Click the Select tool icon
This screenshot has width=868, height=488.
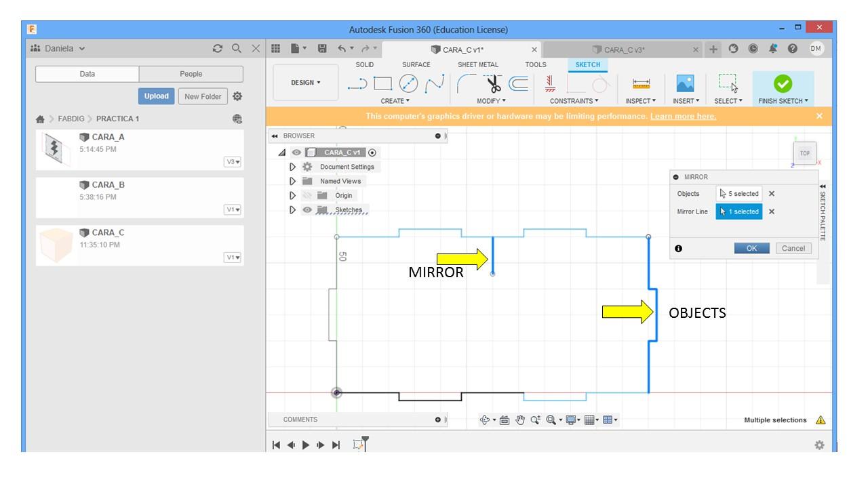point(728,83)
